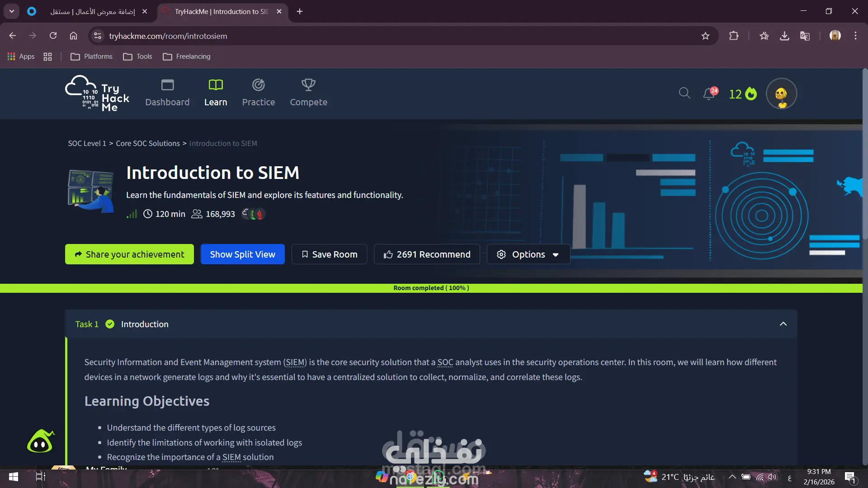Click the Task 1 completed checkmark
This screenshot has width=868, height=488.
coord(110,324)
